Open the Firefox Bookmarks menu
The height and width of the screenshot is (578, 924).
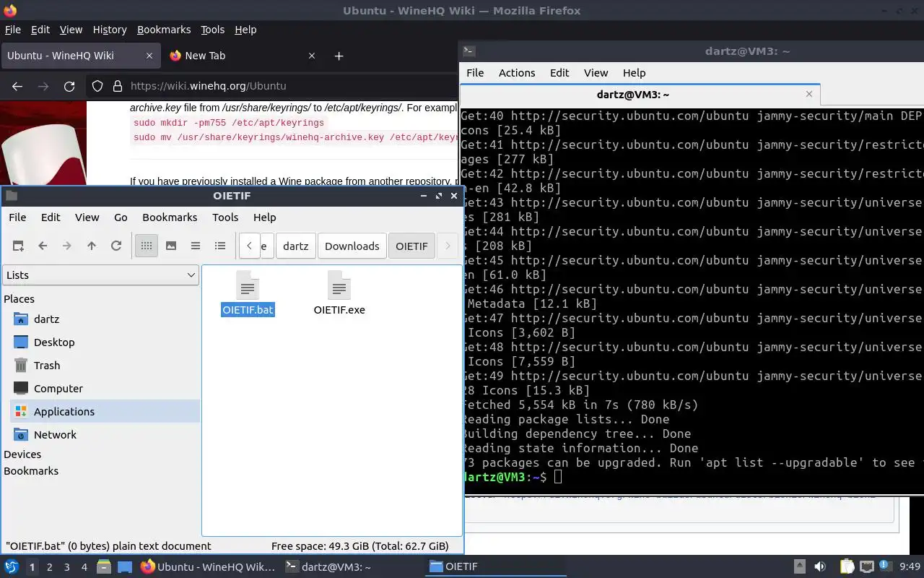(164, 30)
